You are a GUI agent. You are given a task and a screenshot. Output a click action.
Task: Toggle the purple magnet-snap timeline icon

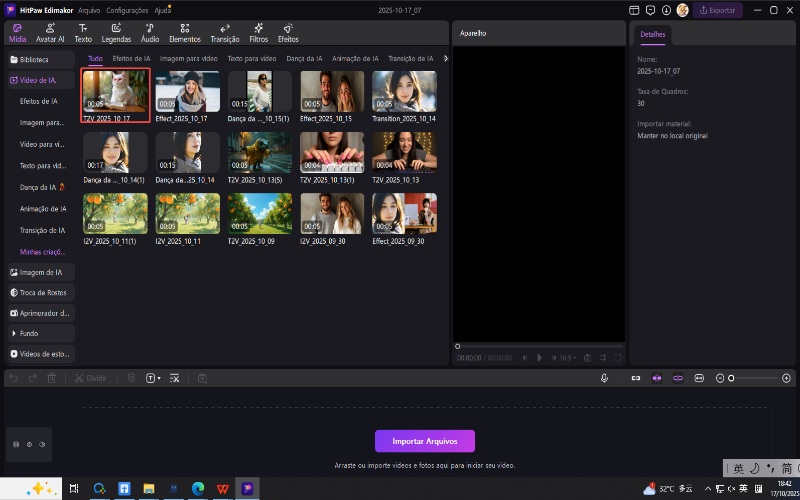pos(657,378)
